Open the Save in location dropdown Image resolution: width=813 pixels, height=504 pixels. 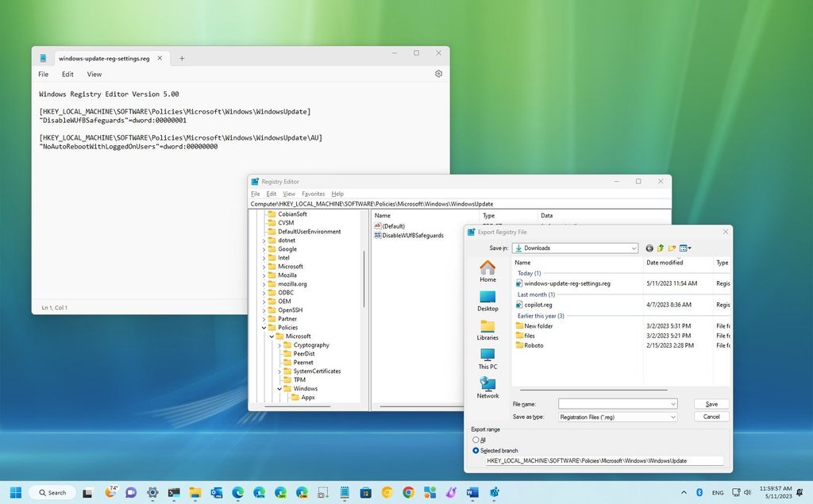click(x=633, y=248)
